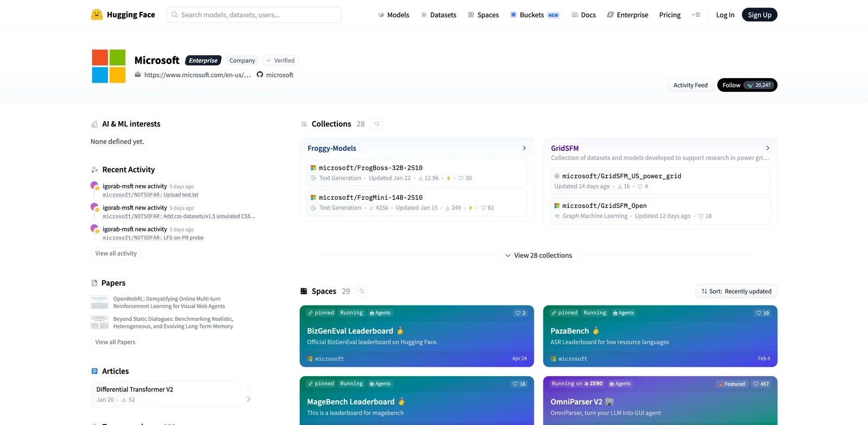Screen dimensions: 868x425
Task: Click View all activity button
Action: (x=116, y=253)
